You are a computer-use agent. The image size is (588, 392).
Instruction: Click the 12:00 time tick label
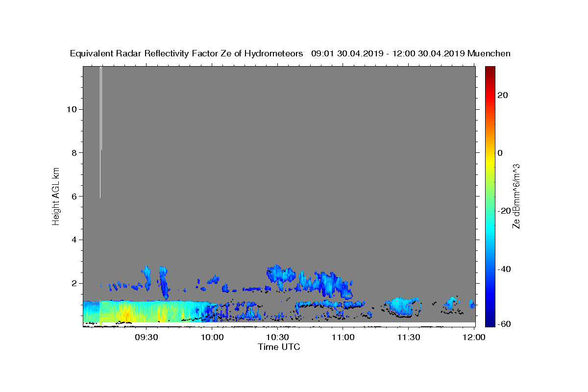(x=474, y=337)
